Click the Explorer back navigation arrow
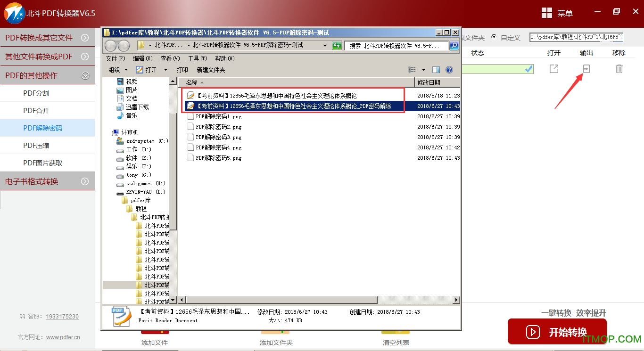The width and height of the screenshot is (644, 351). 110,46
